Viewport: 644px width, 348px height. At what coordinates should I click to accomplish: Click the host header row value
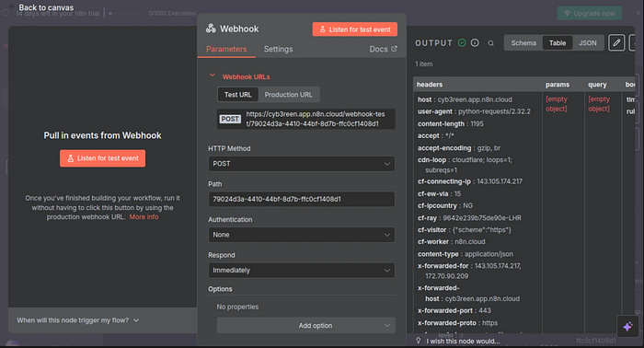(x=475, y=99)
